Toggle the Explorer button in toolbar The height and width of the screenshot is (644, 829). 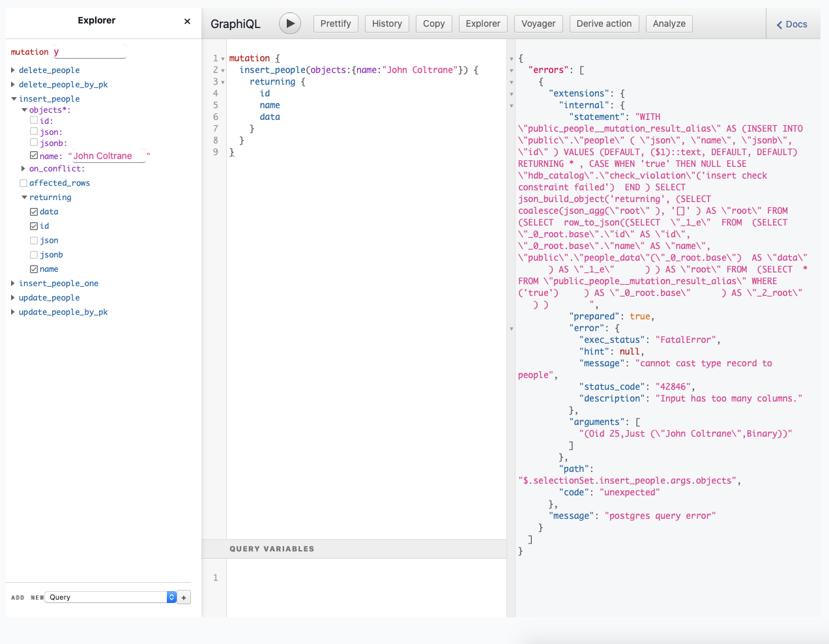(x=483, y=23)
